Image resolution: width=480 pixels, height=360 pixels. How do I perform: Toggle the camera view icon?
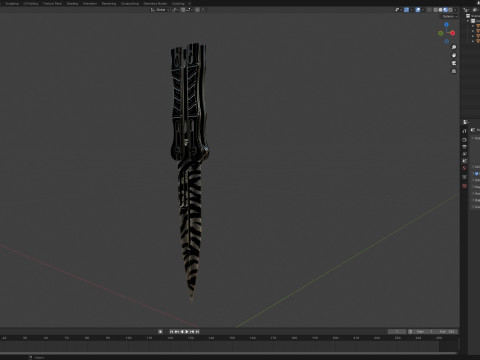(x=454, y=63)
